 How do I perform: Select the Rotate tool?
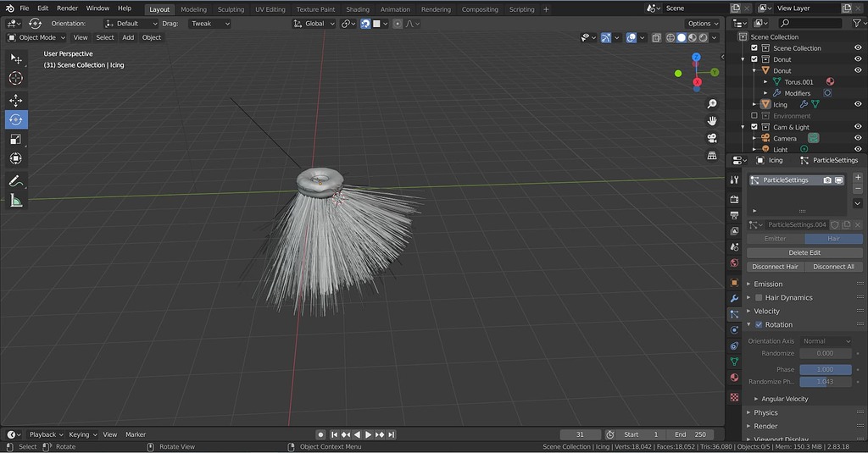(x=16, y=119)
